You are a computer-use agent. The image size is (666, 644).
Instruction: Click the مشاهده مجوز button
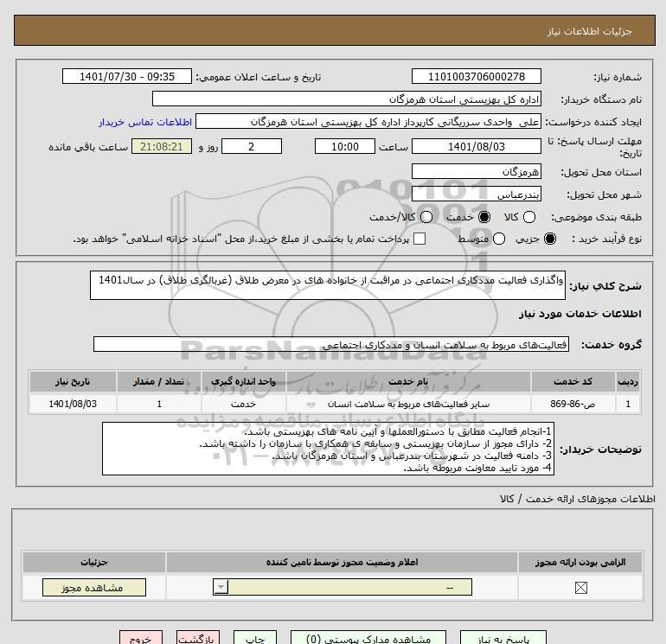94,588
